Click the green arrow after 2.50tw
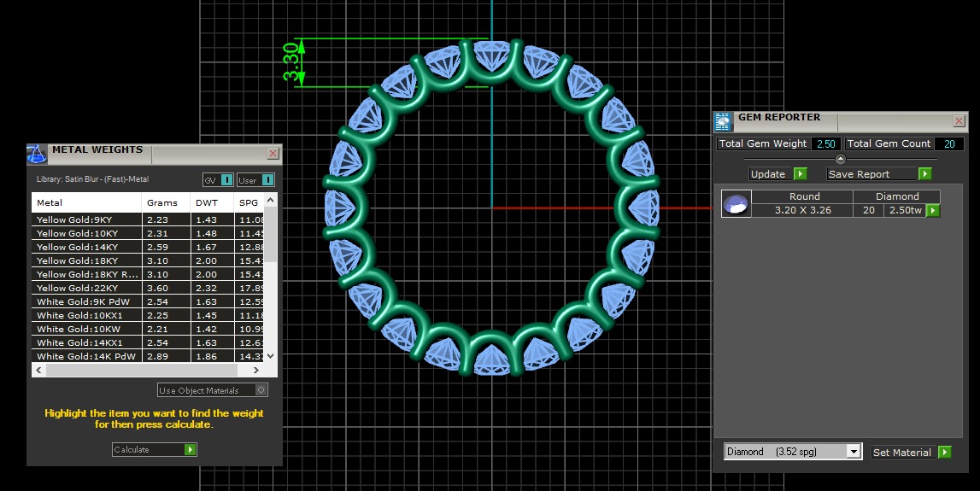 point(933,211)
